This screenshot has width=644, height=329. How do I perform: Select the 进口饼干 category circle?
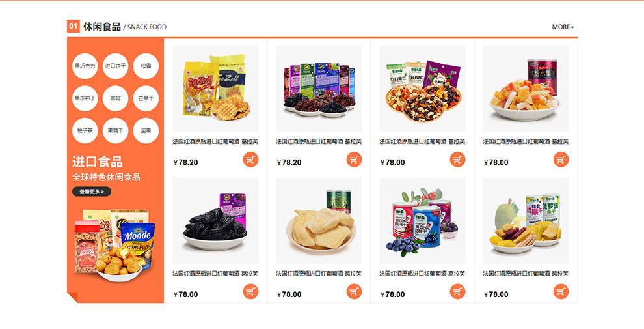[x=115, y=66]
